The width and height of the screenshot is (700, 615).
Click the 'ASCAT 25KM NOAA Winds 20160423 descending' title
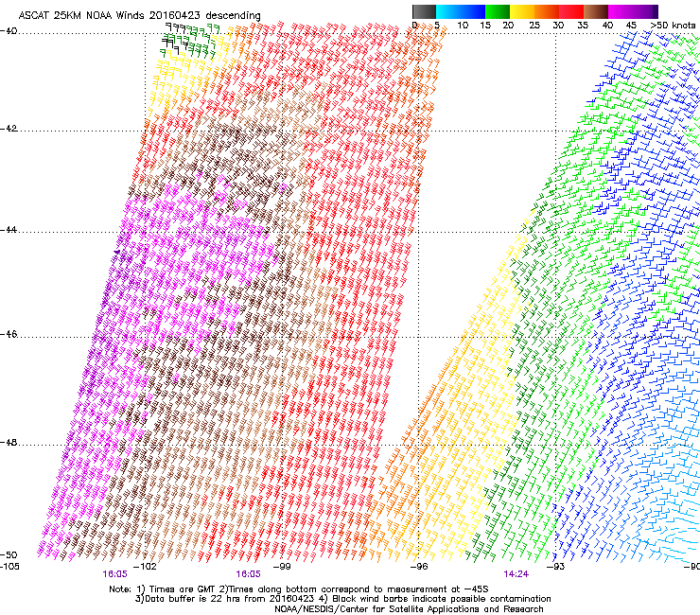click(x=139, y=15)
